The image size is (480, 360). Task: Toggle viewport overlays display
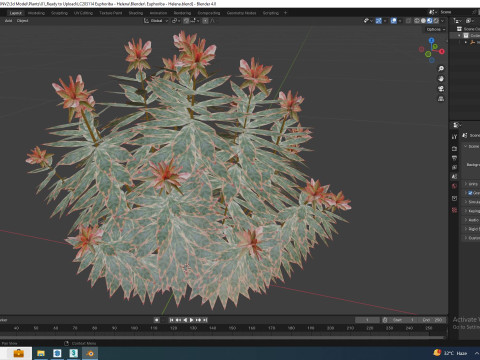394,21
